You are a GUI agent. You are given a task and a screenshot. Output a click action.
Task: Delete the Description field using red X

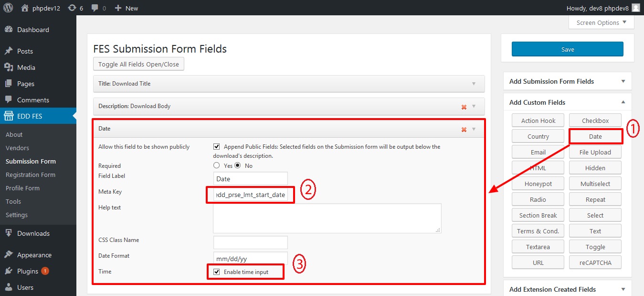[x=464, y=107]
